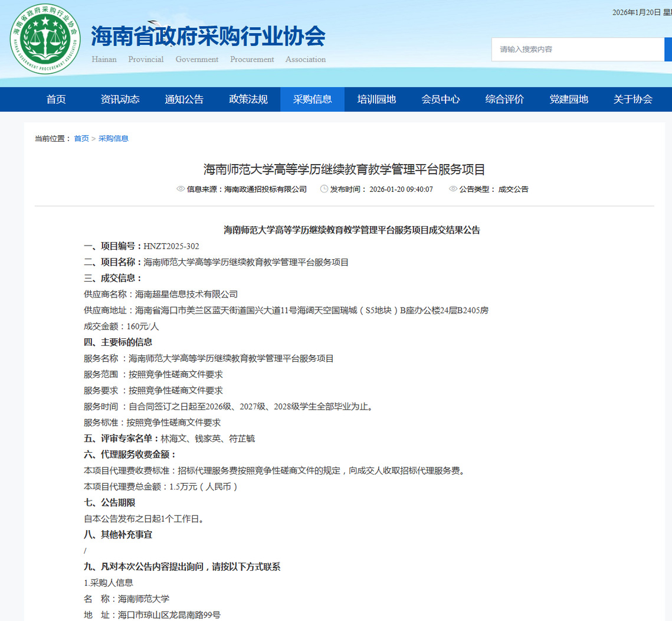Open the 通知公告 section
Image resolution: width=672 pixels, height=621 pixels.
(184, 99)
